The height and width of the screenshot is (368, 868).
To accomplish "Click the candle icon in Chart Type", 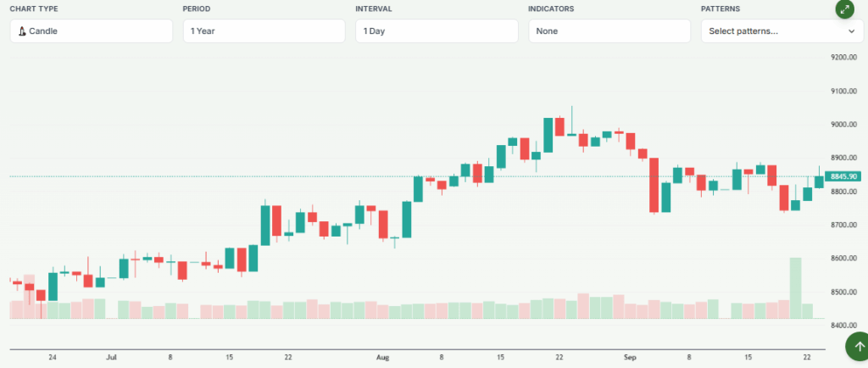I will (x=22, y=31).
